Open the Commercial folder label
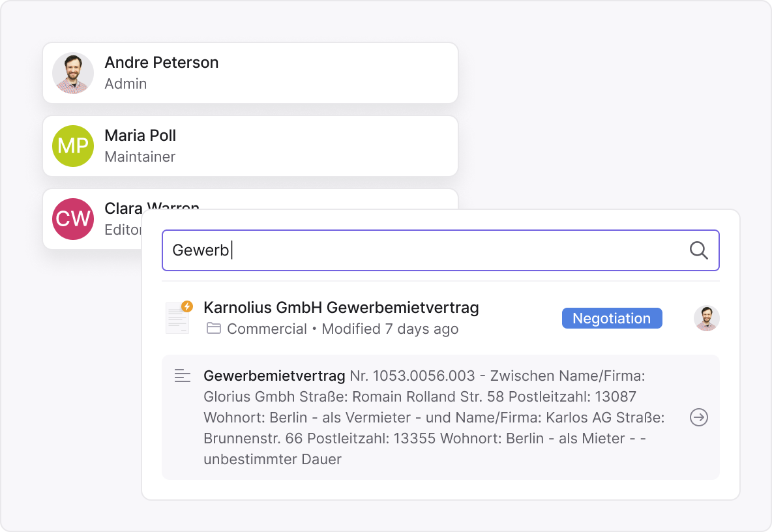The width and height of the screenshot is (772, 532). (267, 329)
